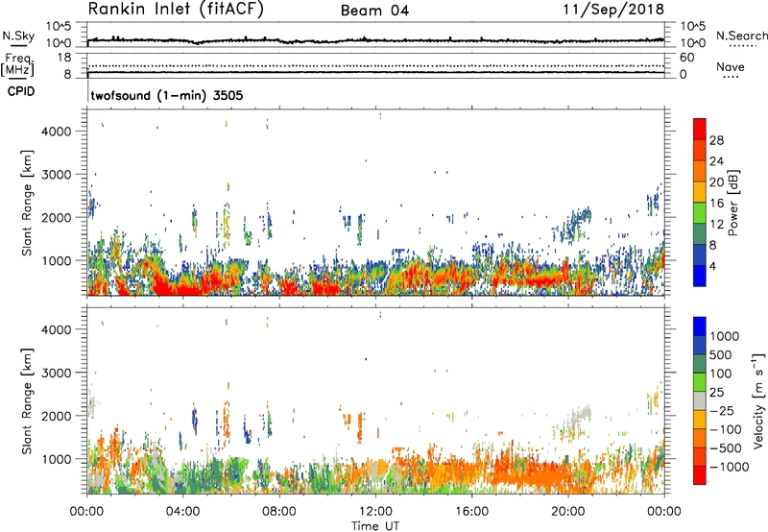Screen dimensions: 768x532
Task: Click the '04:00' time axis label
Action: click(x=183, y=512)
